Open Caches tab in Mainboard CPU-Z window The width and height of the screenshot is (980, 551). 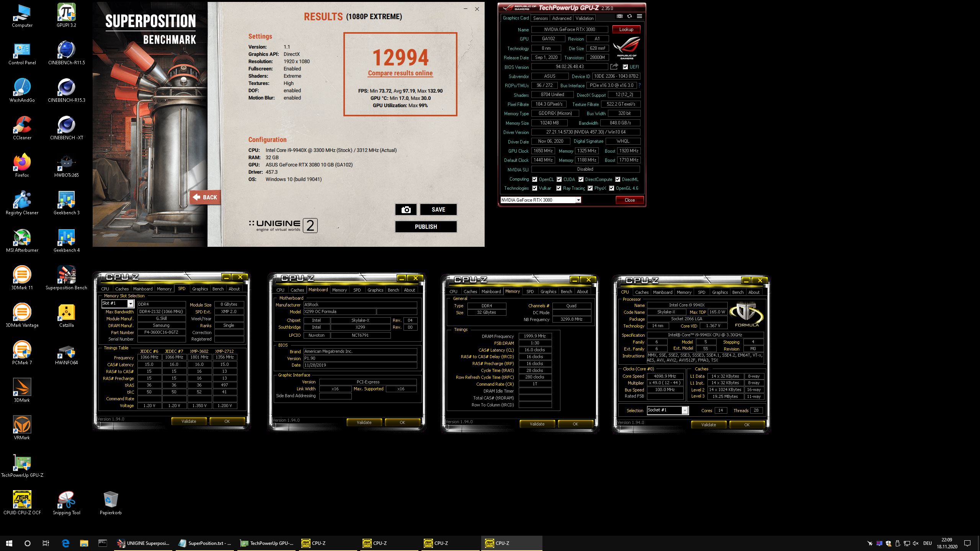(x=297, y=290)
